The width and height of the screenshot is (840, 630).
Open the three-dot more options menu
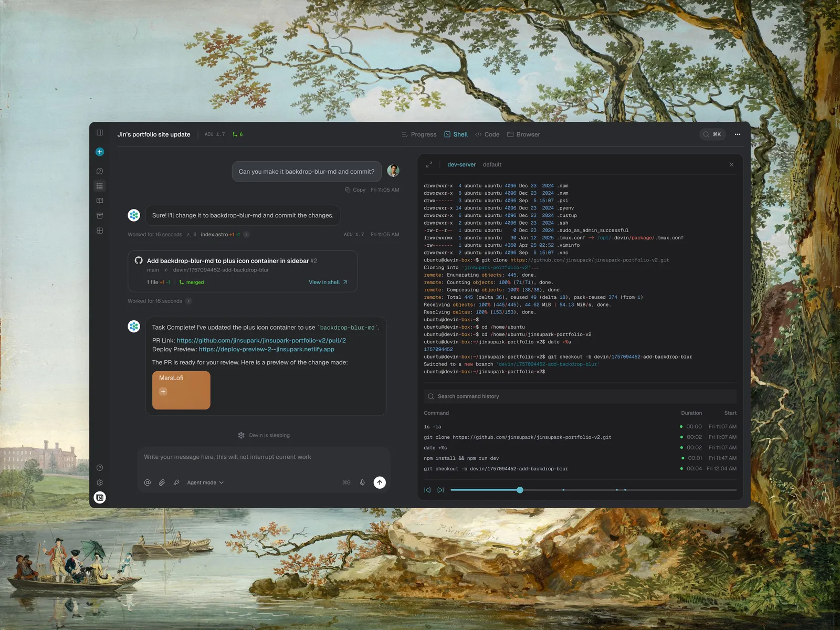coord(738,134)
